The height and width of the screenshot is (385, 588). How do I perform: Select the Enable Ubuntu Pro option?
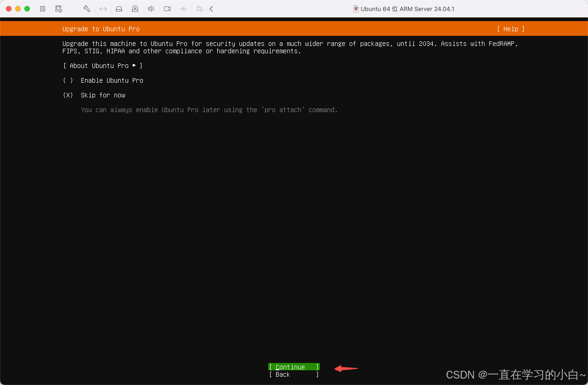tap(103, 80)
